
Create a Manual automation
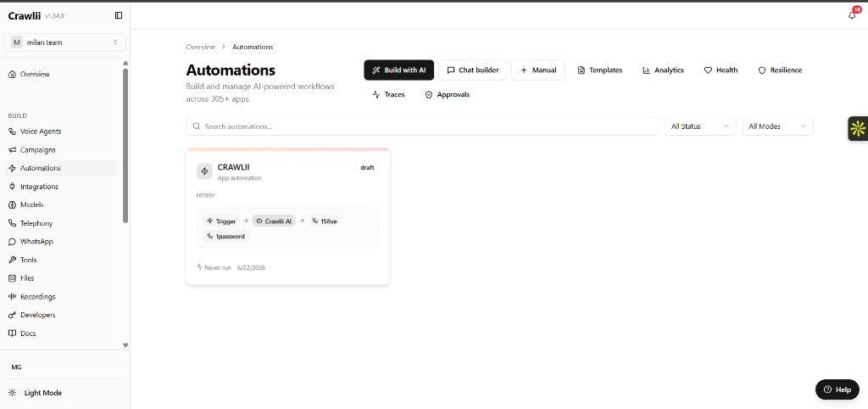pyautogui.click(x=538, y=70)
